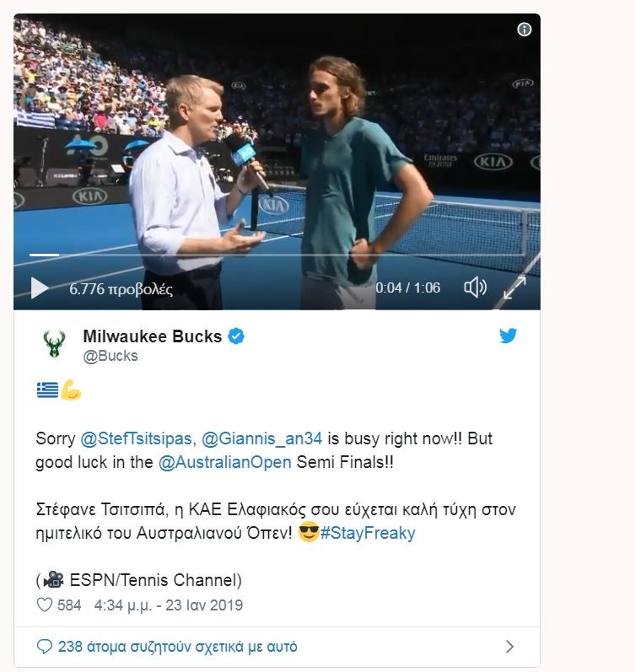The height and width of the screenshot is (672, 635).
Task: Click the verified badge next to Bucks
Action: point(237,336)
